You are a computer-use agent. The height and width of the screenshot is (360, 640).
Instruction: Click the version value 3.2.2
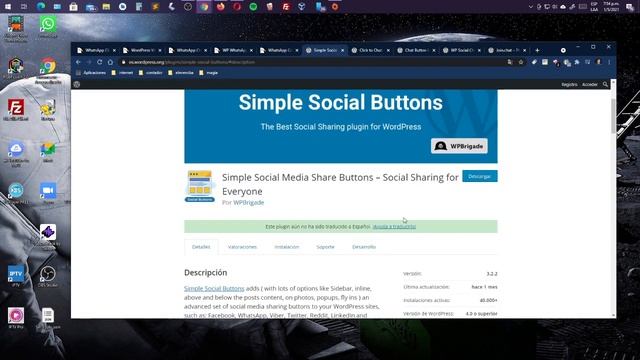click(x=491, y=274)
